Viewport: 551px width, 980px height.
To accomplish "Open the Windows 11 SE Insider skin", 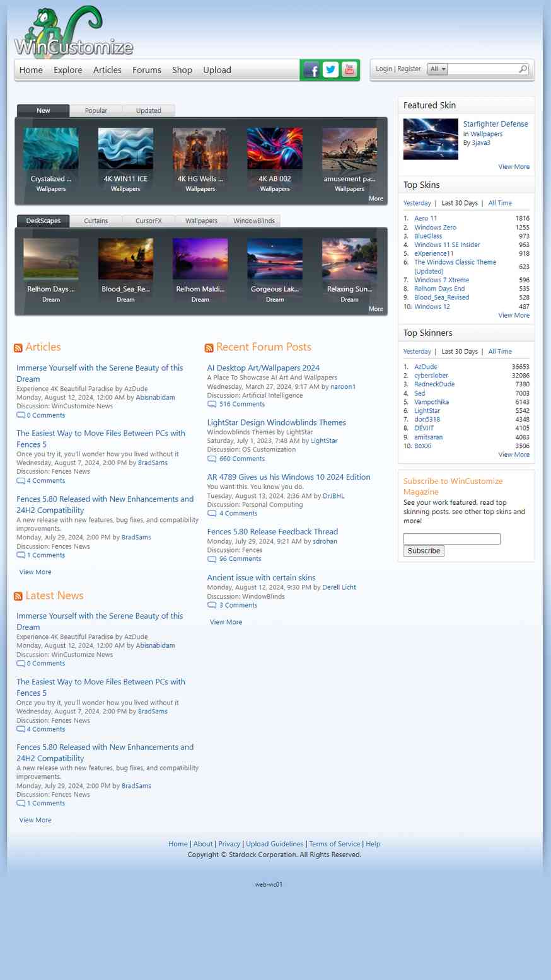I will 447,245.
